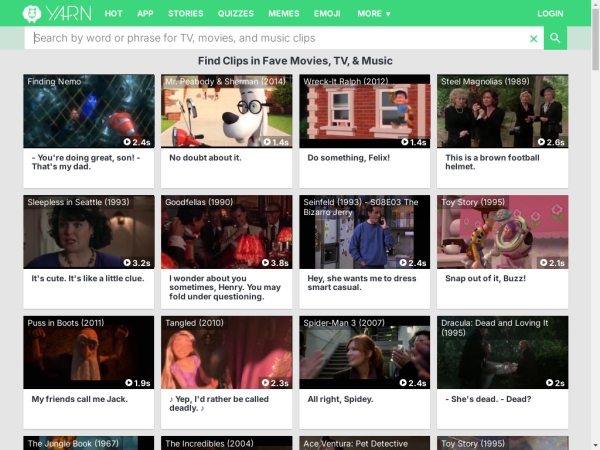
Task: Click the LOGIN link
Action: point(550,14)
